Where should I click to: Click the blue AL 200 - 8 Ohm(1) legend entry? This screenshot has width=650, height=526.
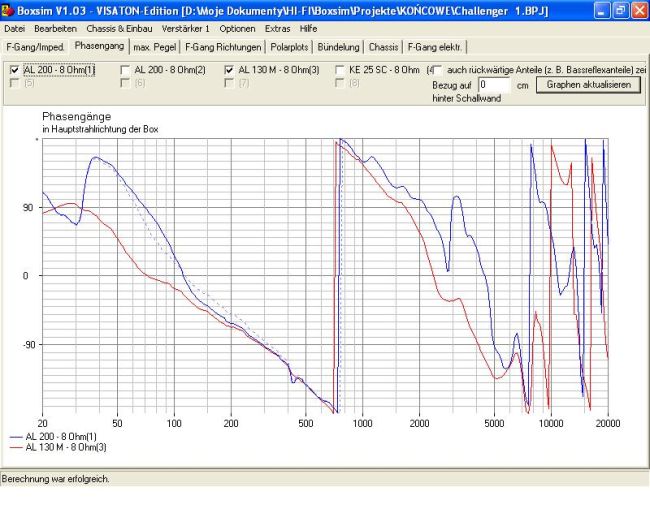pyautogui.click(x=53, y=436)
